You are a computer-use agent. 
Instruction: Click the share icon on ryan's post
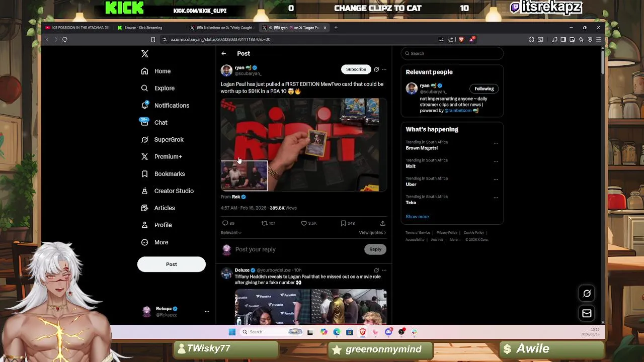(382, 223)
